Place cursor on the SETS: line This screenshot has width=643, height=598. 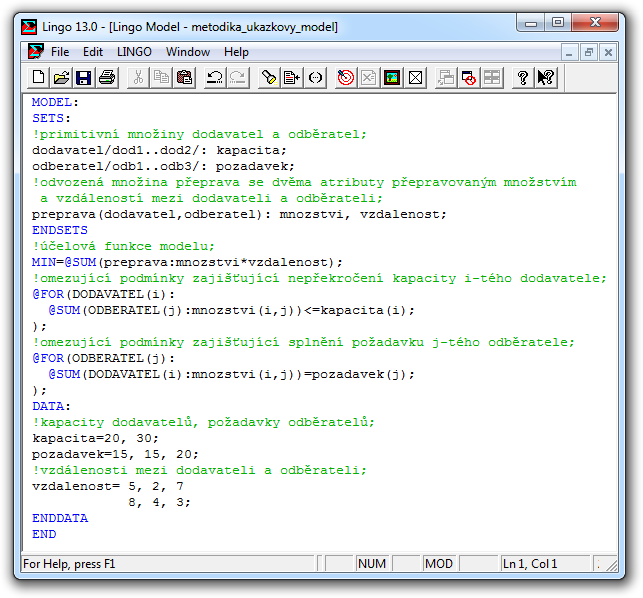pyautogui.click(x=51, y=118)
